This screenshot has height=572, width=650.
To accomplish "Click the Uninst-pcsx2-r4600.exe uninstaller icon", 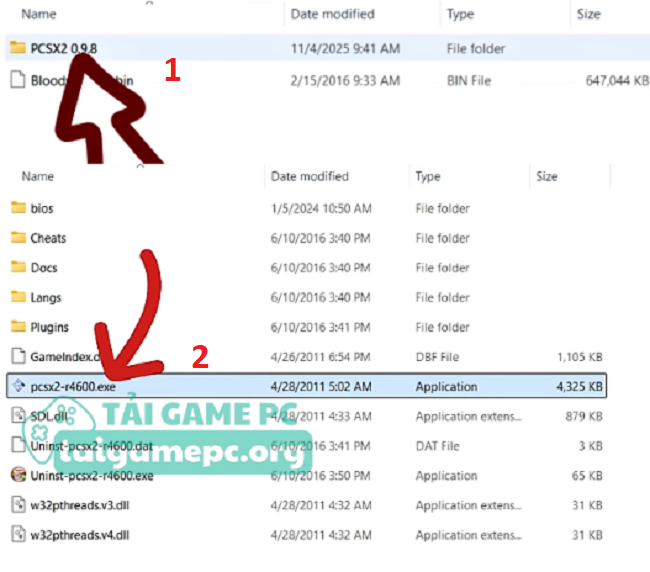I will 19,475.
